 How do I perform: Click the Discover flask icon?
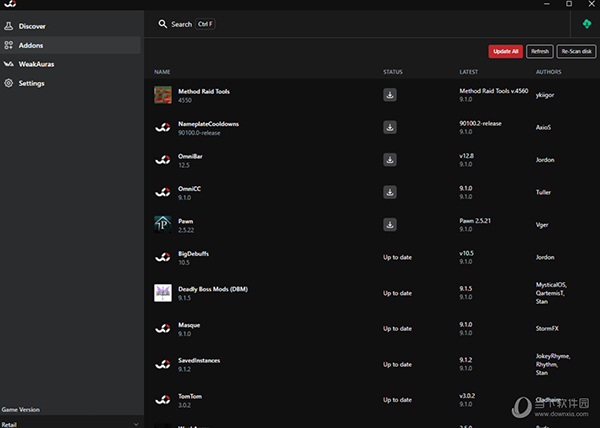click(8, 26)
